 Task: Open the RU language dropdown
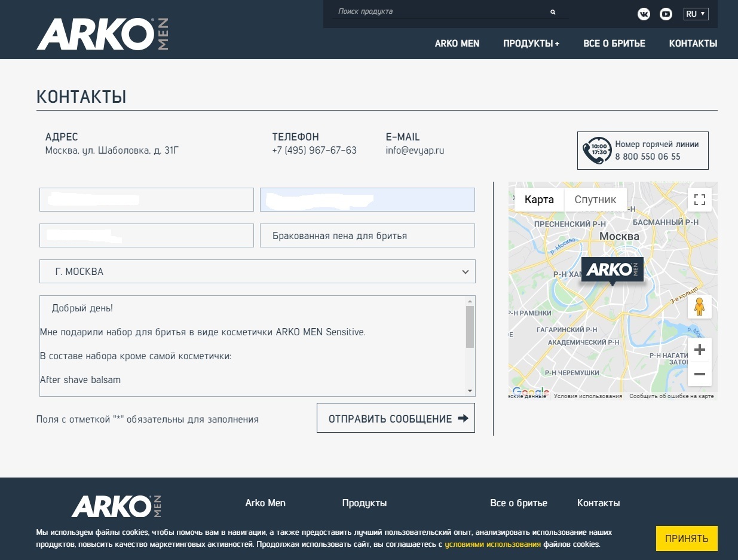pos(696,14)
